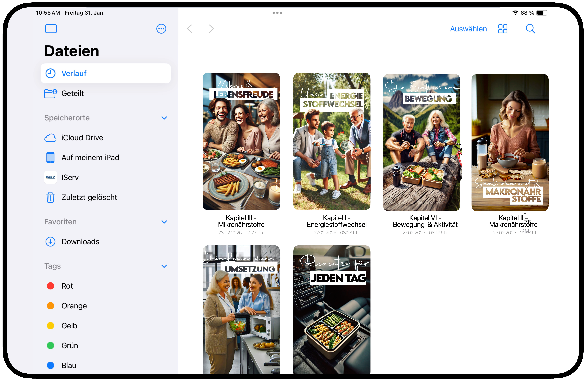
Task: Open the IServ storage location
Action: [x=70, y=177]
